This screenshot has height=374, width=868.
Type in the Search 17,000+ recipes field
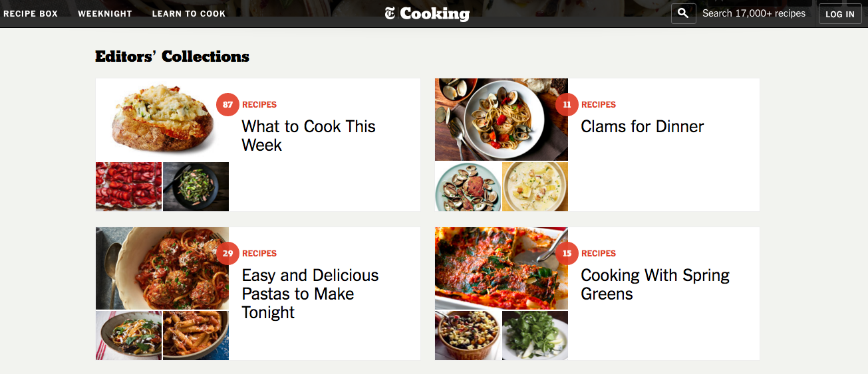click(754, 13)
